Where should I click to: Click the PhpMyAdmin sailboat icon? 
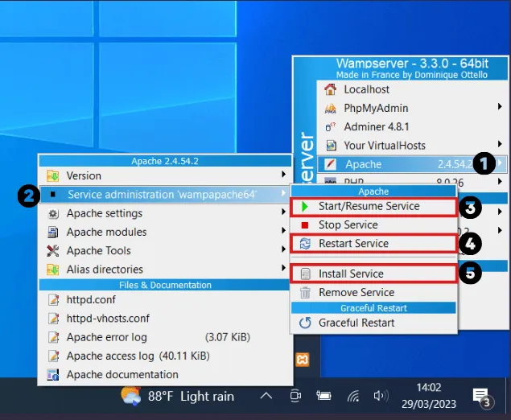pyautogui.click(x=330, y=108)
